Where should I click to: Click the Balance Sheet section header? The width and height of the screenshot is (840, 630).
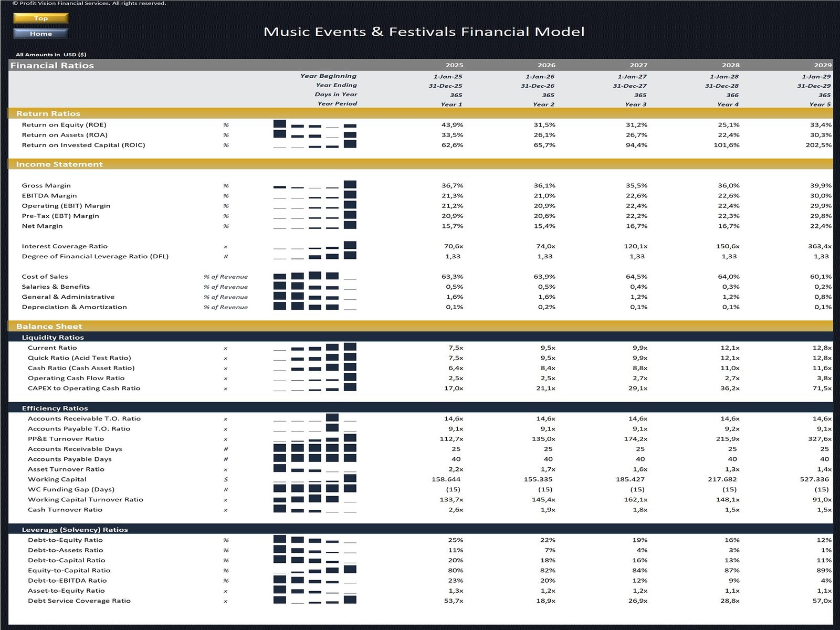[x=49, y=326]
